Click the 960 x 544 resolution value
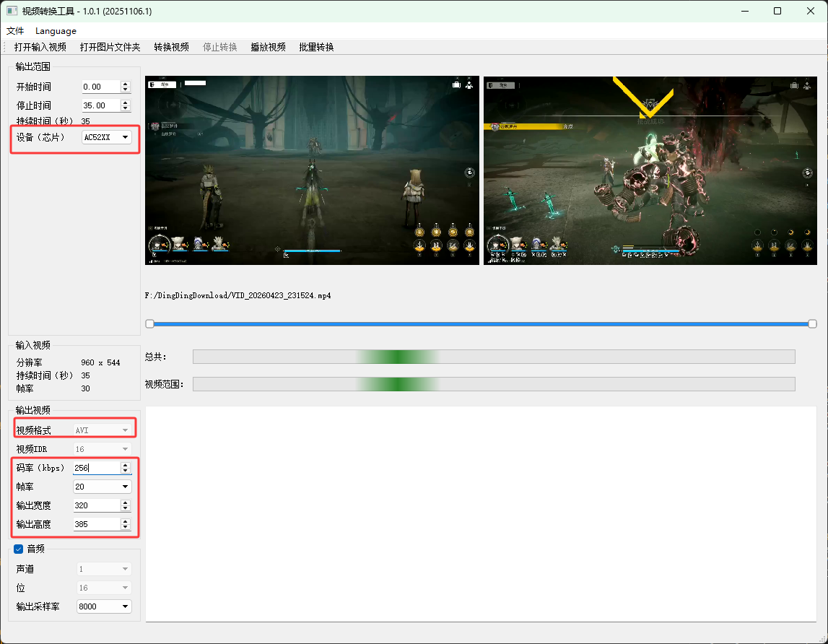This screenshot has height=644, width=828. (x=100, y=362)
